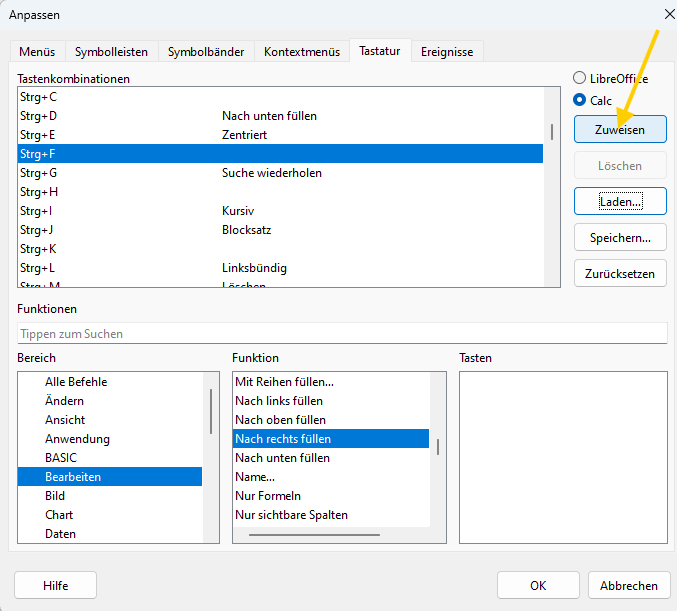Open Hilfe for this dialog
Screen dimensions: 677x611
(55, 585)
